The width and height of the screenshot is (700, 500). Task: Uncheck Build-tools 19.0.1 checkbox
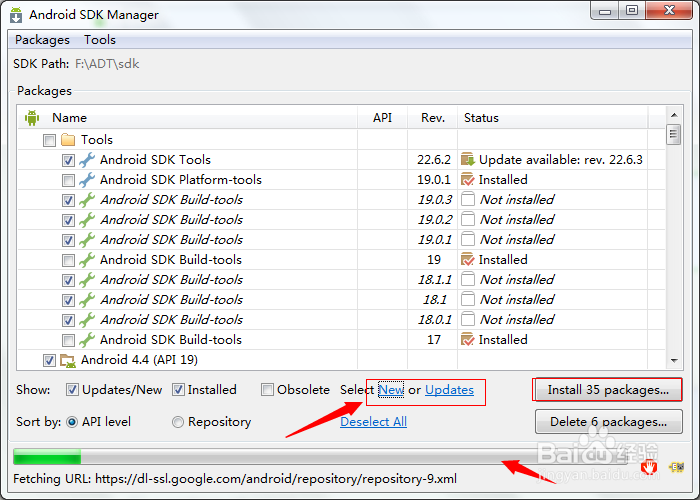click(68, 240)
